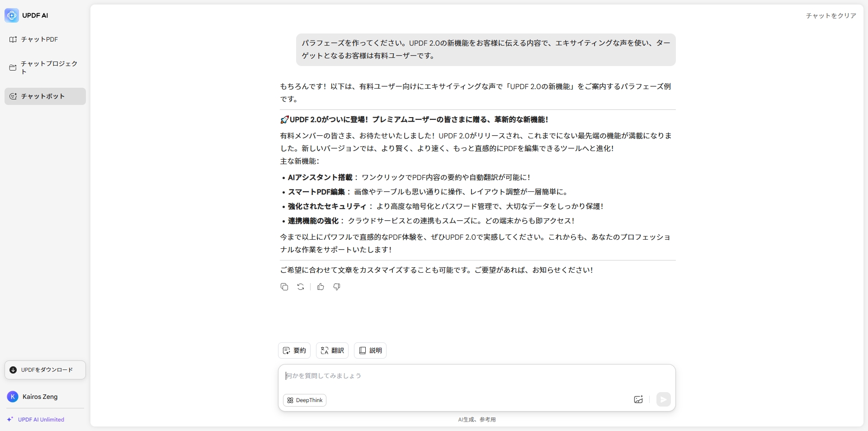Open Kairos Zeng user profile
Screen dimensions: 868x431
pos(45,397)
